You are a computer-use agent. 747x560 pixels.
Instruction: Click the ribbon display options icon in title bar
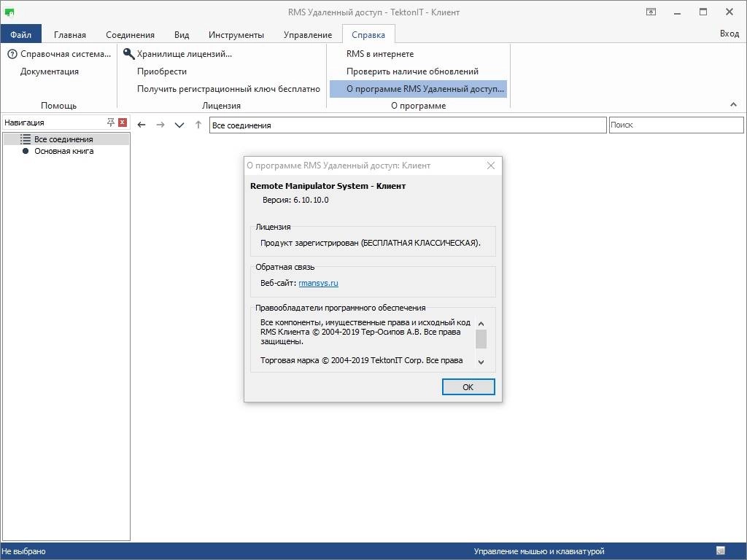click(651, 12)
